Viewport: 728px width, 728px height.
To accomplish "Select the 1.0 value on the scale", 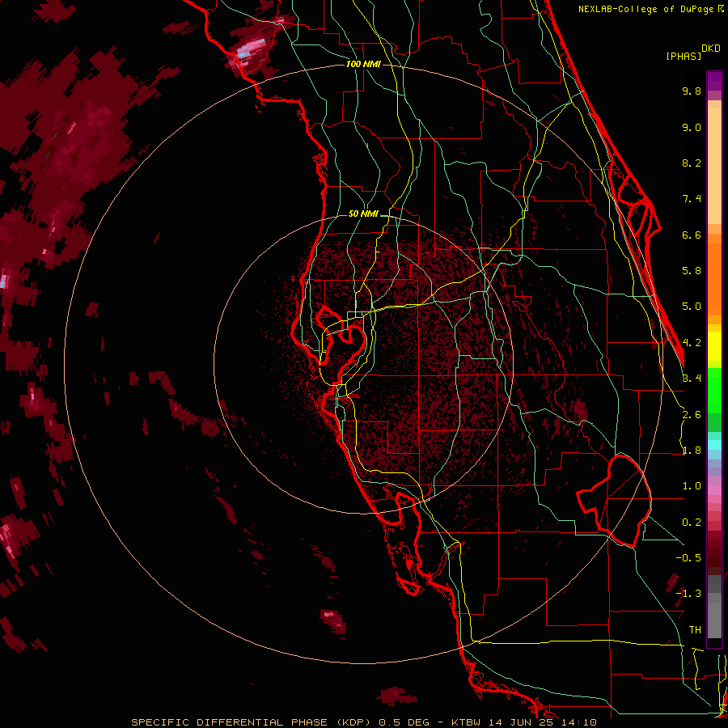I will click(x=692, y=486).
